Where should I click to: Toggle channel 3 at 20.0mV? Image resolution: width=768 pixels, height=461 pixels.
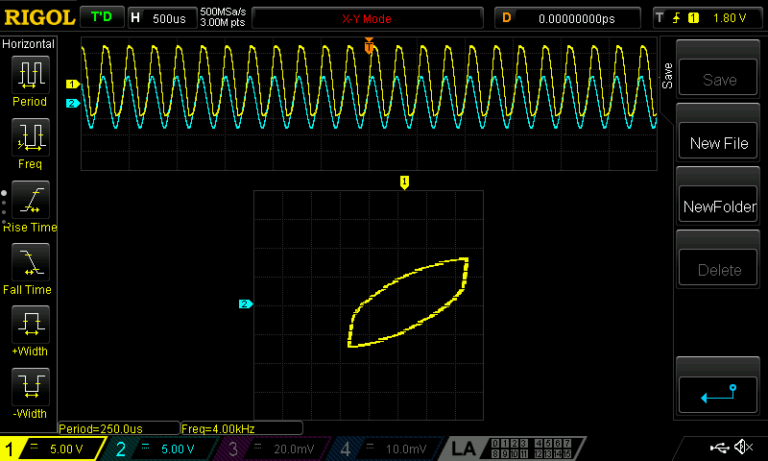pos(274,449)
